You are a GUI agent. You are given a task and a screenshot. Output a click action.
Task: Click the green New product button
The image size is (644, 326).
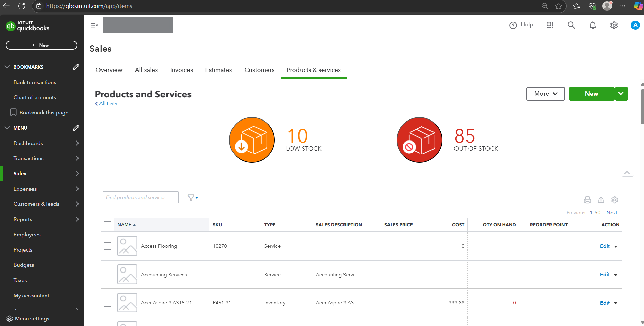click(592, 94)
